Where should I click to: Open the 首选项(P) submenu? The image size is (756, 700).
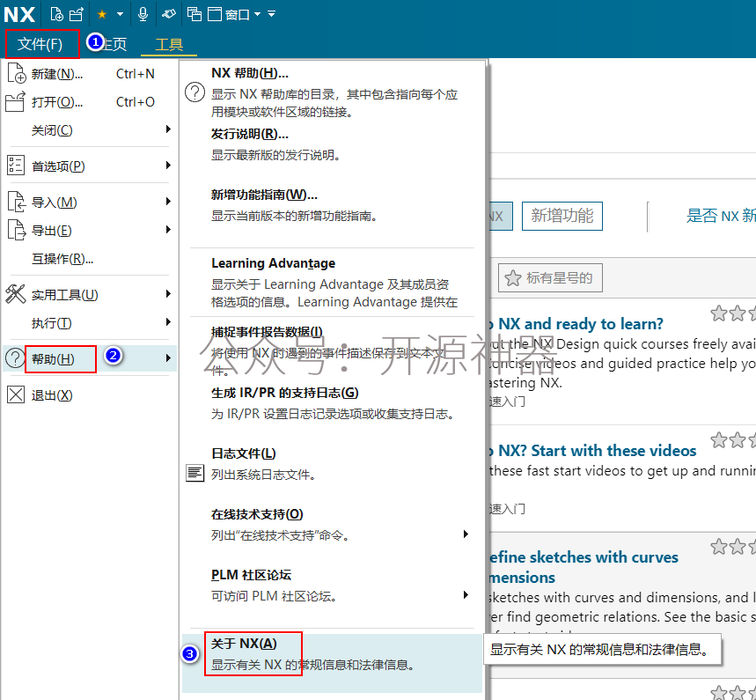[x=89, y=166]
